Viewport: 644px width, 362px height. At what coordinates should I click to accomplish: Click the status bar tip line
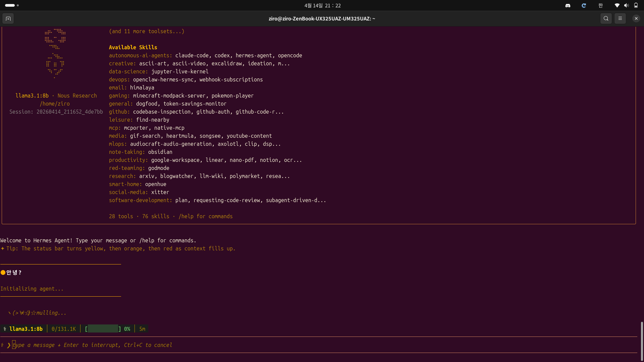point(118,248)
